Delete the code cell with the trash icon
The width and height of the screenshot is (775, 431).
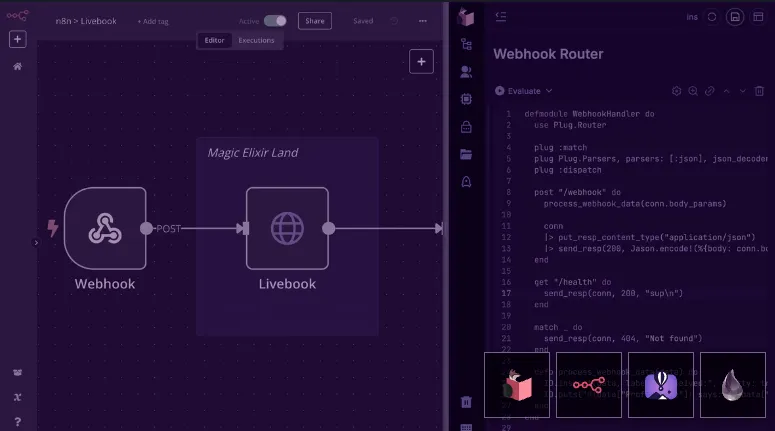759,91
